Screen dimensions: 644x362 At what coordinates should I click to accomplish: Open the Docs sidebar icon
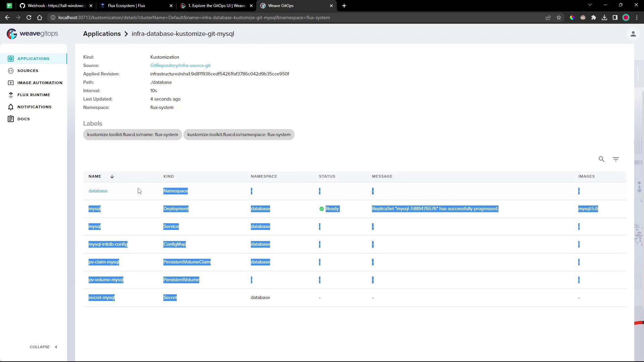pos(11,119)
